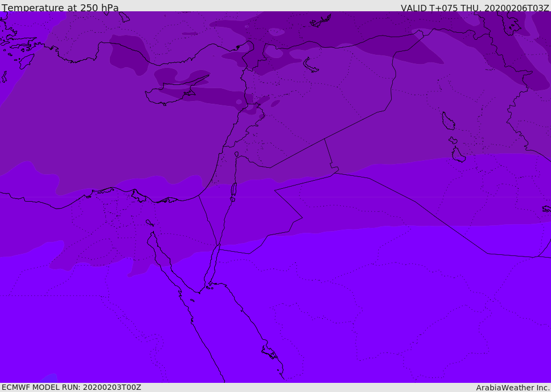Screen dimensions: 551x392
Task: Click the 'Temperature at 250 hPa' title text
Action: (x=60, y=8)
